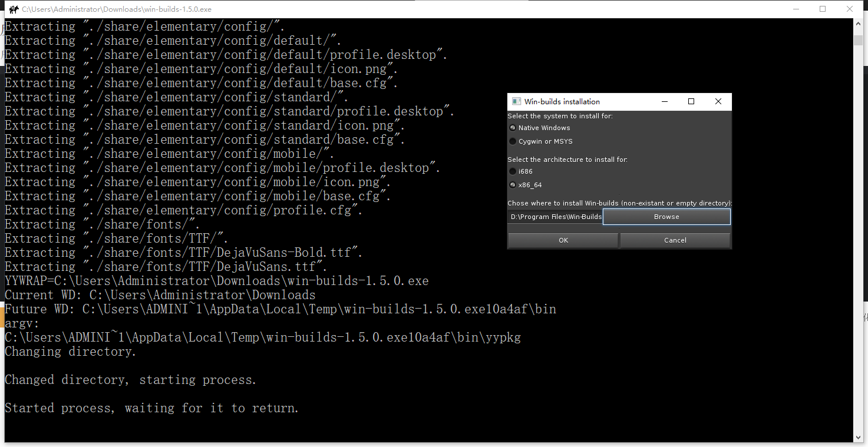Screen dimensions: 868x447
Task: Minimize the win-builds-1.5.0.exe console window
Action: (795, 9)
